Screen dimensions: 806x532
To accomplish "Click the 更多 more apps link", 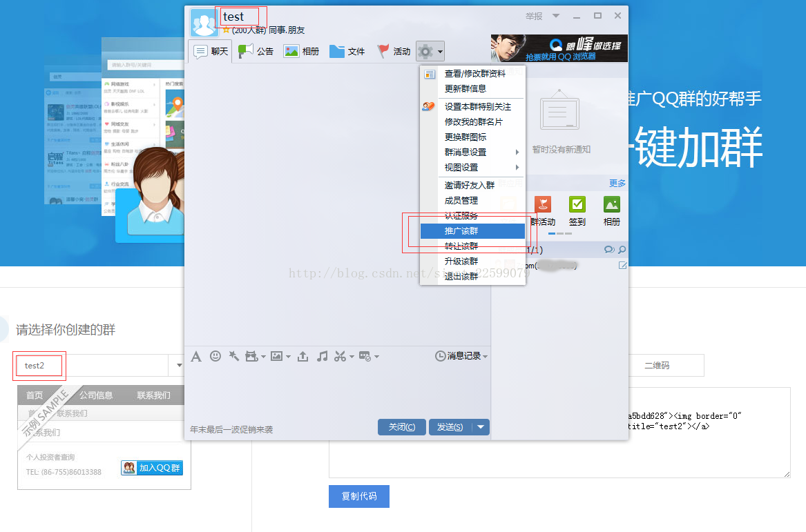I will pos(617,184).
